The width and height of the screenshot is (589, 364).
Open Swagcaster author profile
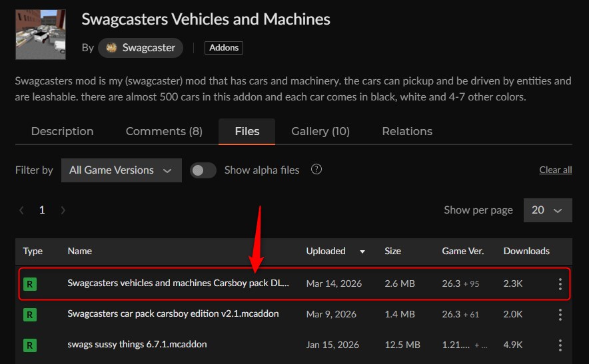click(x=141, y=48)
